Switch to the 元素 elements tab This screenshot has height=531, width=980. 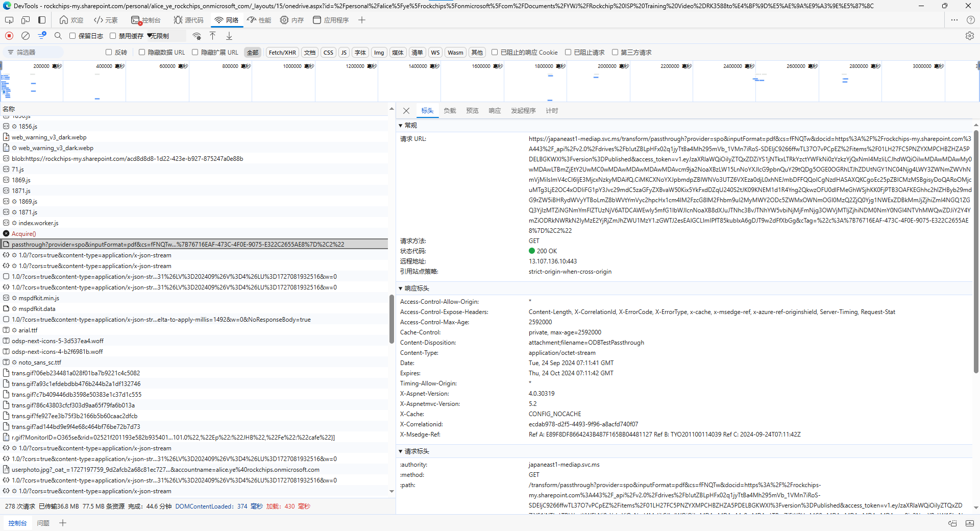point(106,20)
